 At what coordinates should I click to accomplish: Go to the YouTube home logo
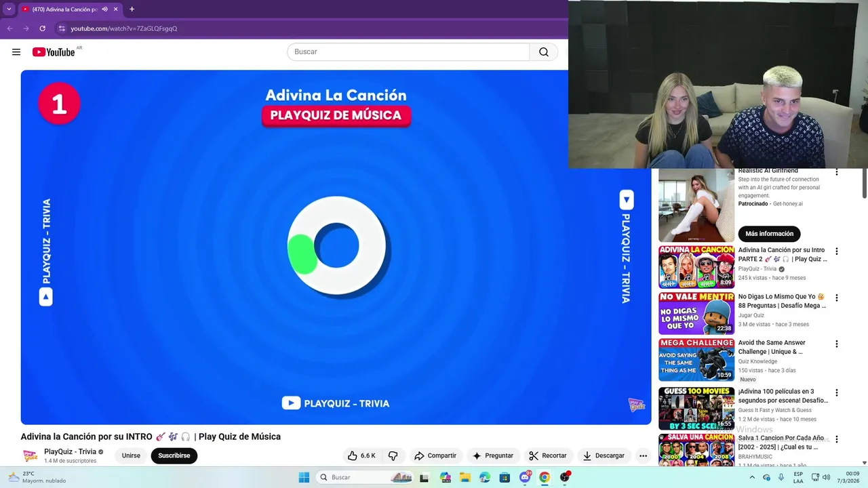54,52
